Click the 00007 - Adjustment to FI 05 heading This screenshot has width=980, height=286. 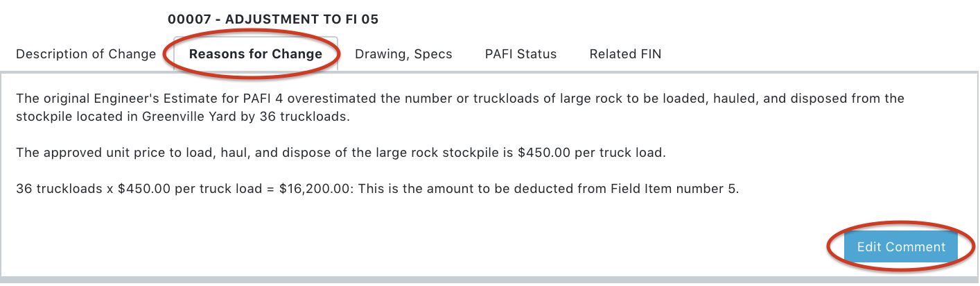coord(273,19)
